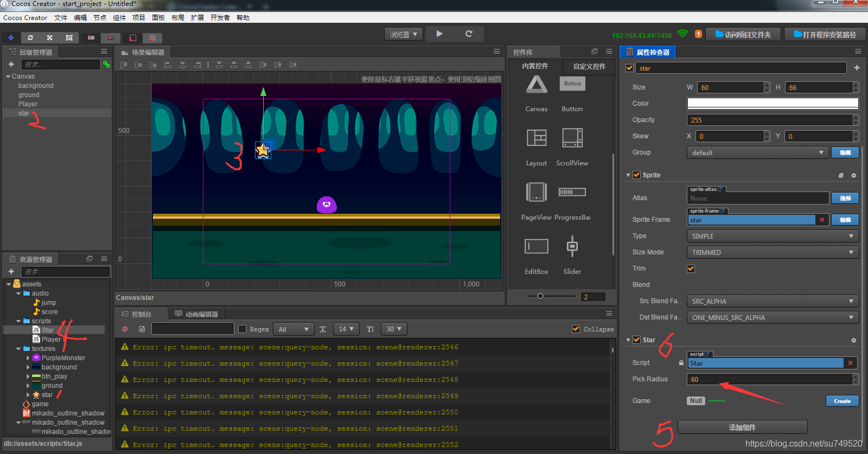
Task: Select the move transform tool
Action: 11,38
